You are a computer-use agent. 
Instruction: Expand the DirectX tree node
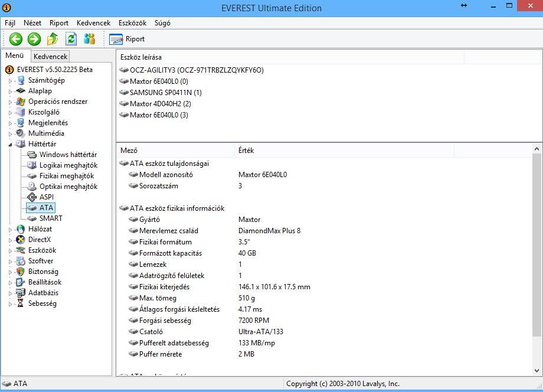pyautogui.click(x=10, y=240)
